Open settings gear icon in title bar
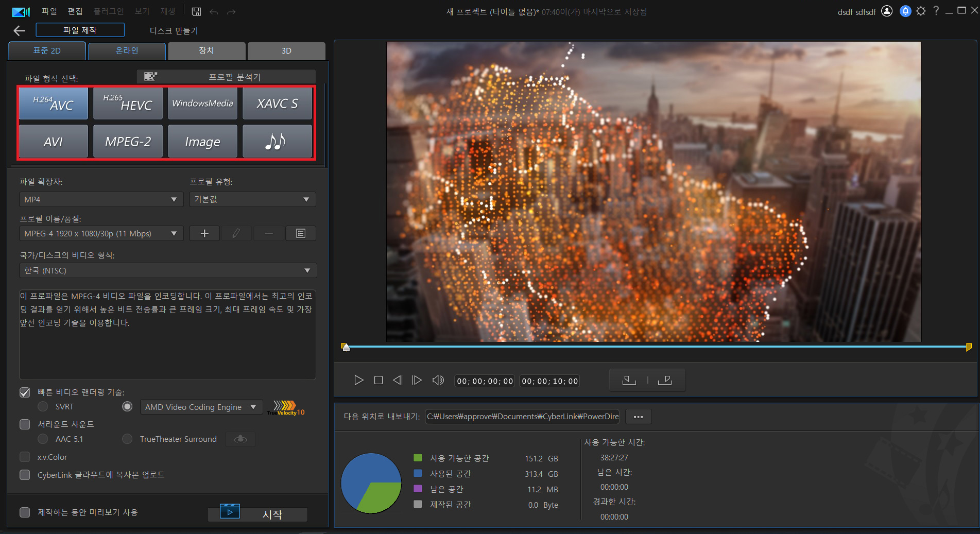980x534 pixels. tap(921, 11)
